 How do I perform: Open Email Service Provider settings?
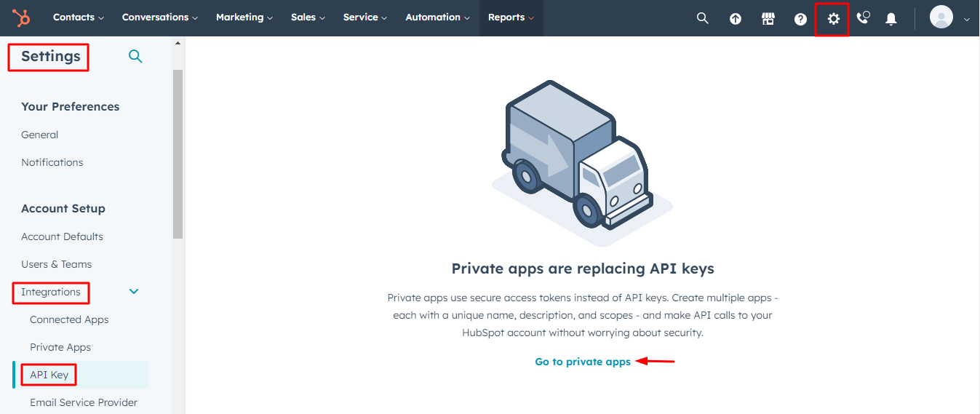(84, 402)
